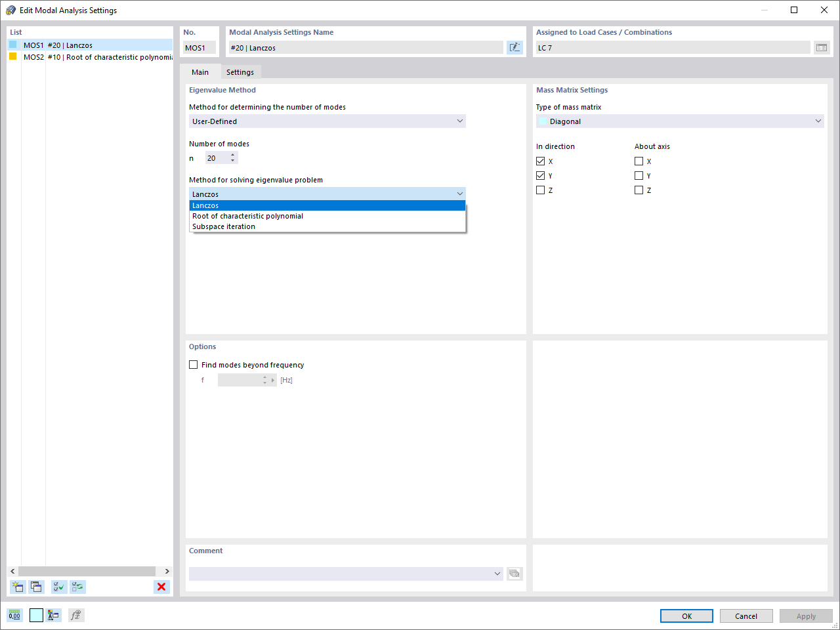Delete the selected settings entry
The image size is (840, 630).
pyautogui.click(x=161, y=587)
